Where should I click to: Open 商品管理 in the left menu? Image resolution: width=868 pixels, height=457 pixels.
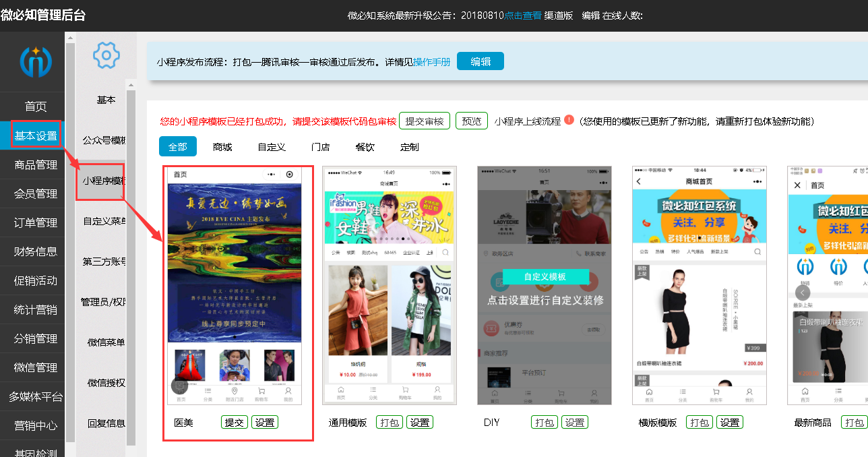(36, 164)
